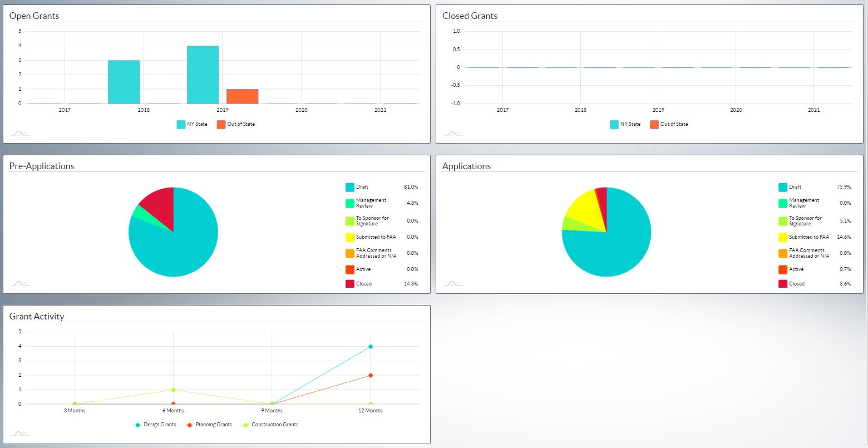Viewport: 868px width, 448px height.
Task: Click Active swatch in Applications legend
Action: pos(783,269)
